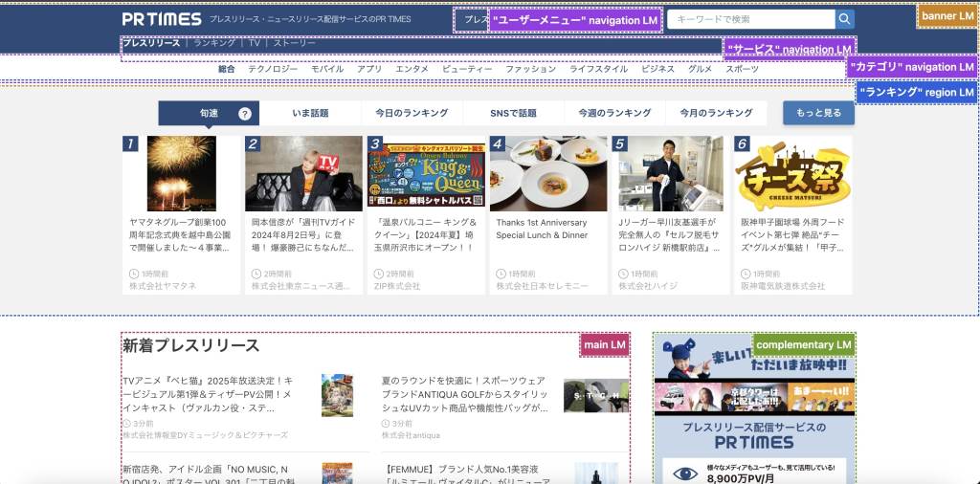Click the magnifier search button
Viewport: 980px width, 484px height.
[844, 19]
